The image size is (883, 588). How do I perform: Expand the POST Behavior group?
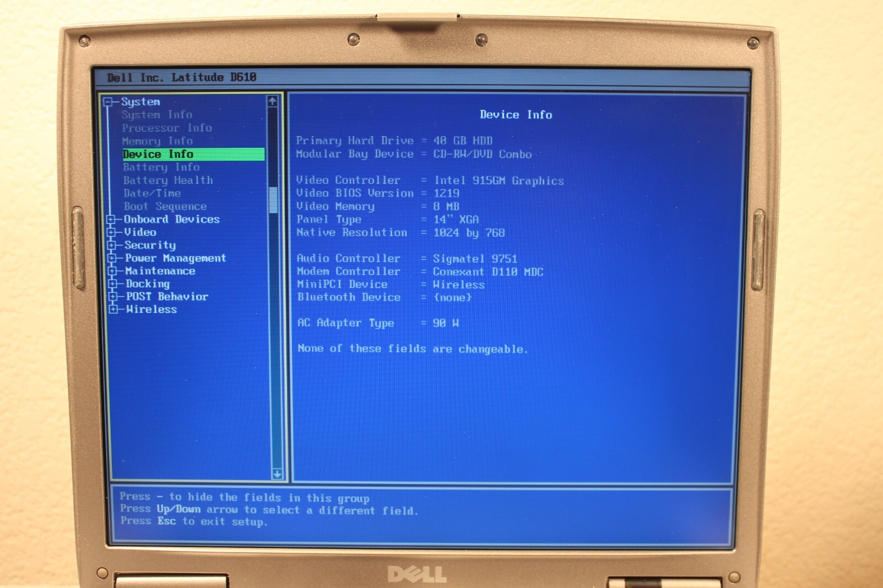point(113,297)
